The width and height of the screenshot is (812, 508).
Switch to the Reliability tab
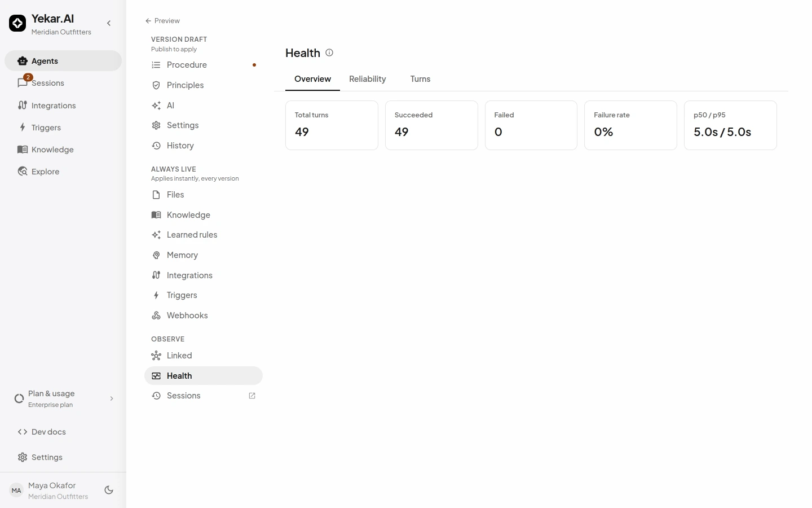(x=368, y=79)
